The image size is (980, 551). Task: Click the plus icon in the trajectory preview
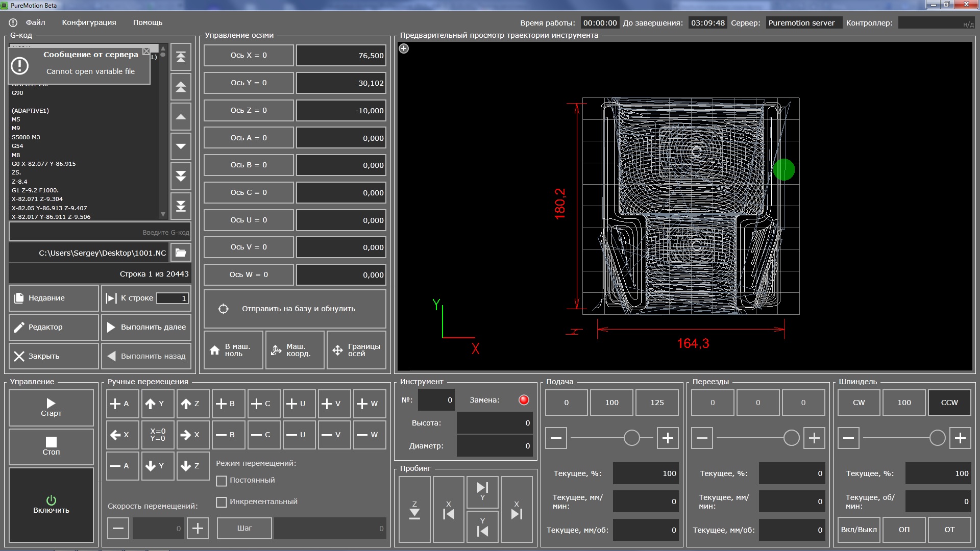click(x=404, y=48)
